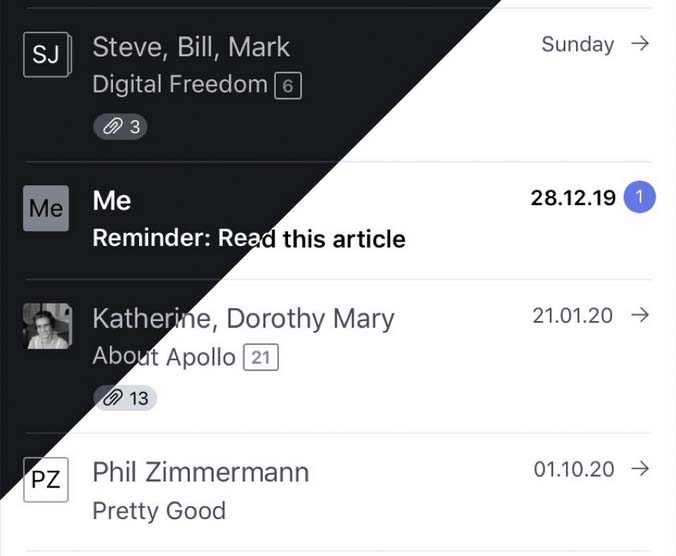Open the SJ avatar of Steve, Bill, Mark
This screenshot has width=676, height=556.
tap(47, 55)
